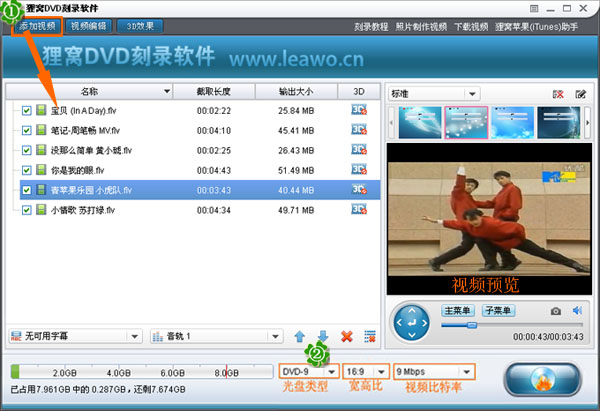Click file icon of 你是我的眼.flv
Viewport: 600px width, 411px height.
[41, 170]
